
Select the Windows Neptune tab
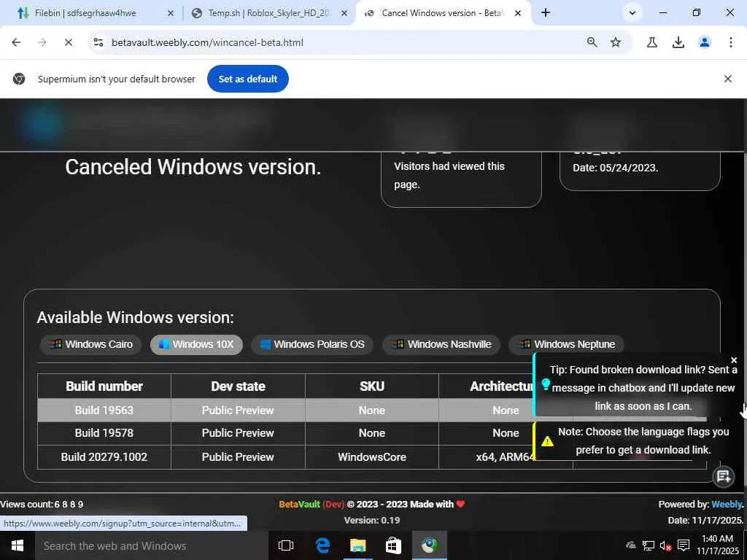(566, 344)
